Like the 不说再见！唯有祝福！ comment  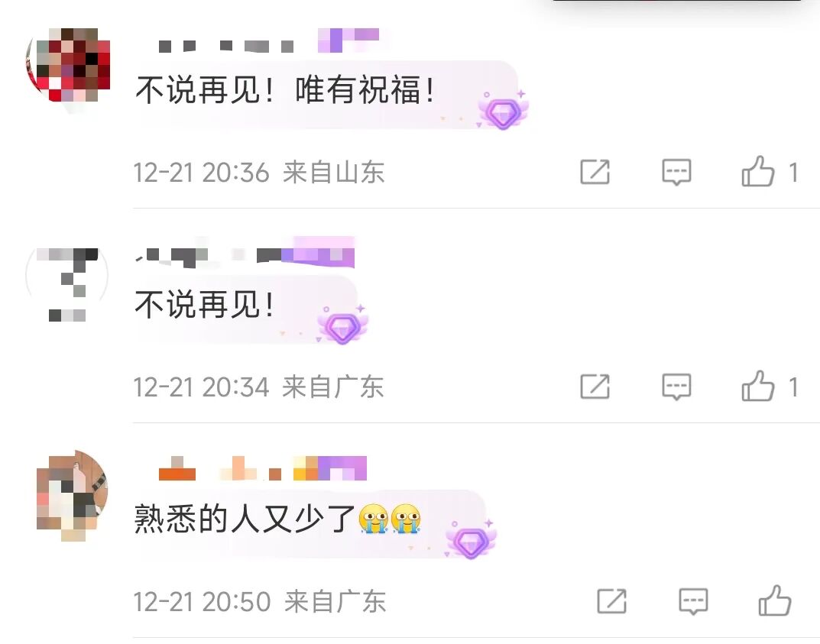coord(758,171)
